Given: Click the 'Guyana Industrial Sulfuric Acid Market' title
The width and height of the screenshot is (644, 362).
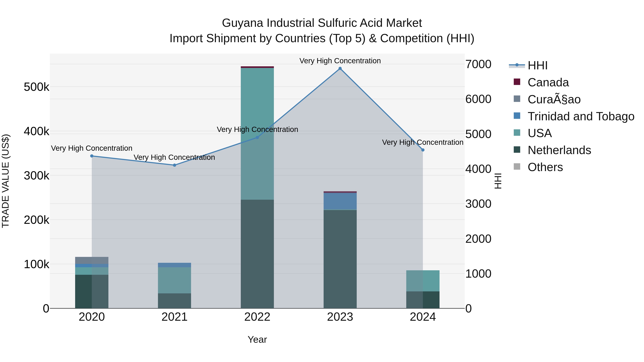Looking at the screenshot, I should click(322, 23).
